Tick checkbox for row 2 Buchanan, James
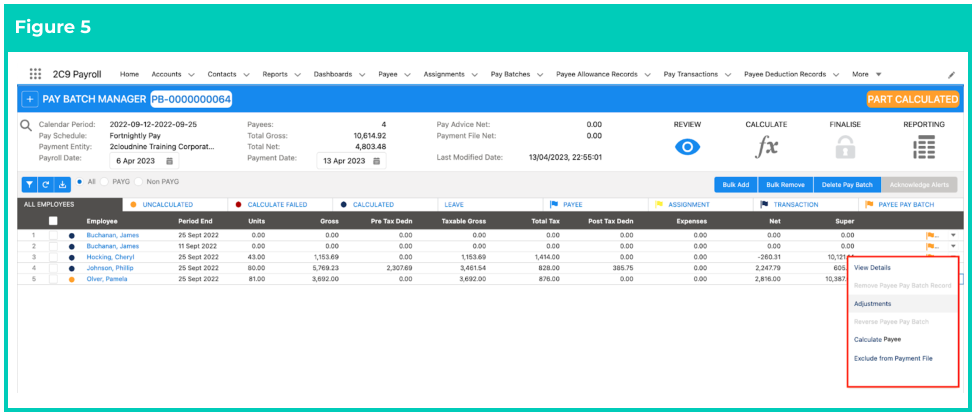 pos(54,246)
